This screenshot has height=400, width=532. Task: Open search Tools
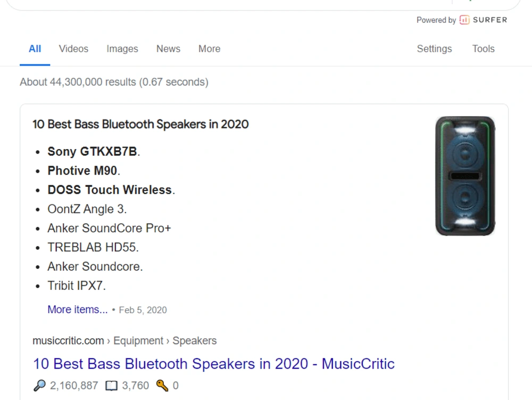484,49
